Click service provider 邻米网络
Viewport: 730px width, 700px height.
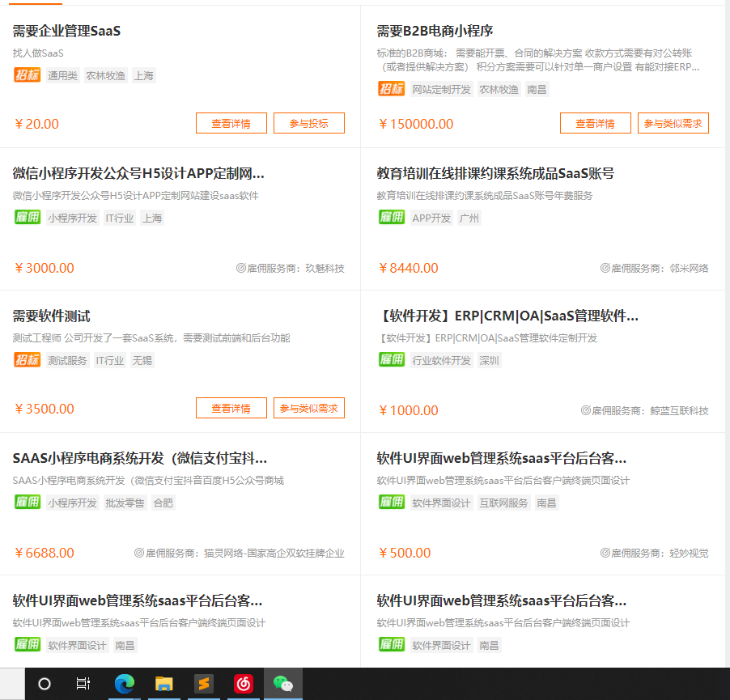click(689, 268)
